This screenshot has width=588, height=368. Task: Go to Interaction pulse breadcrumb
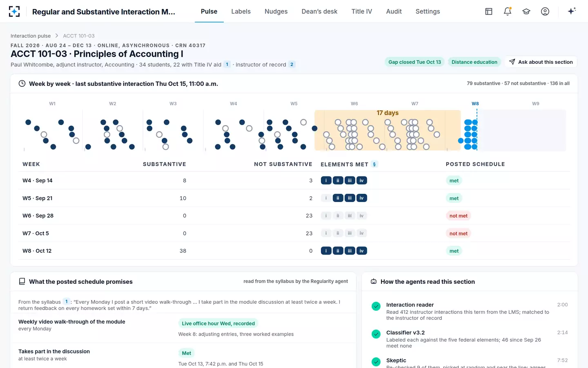[x=31, y=36]
